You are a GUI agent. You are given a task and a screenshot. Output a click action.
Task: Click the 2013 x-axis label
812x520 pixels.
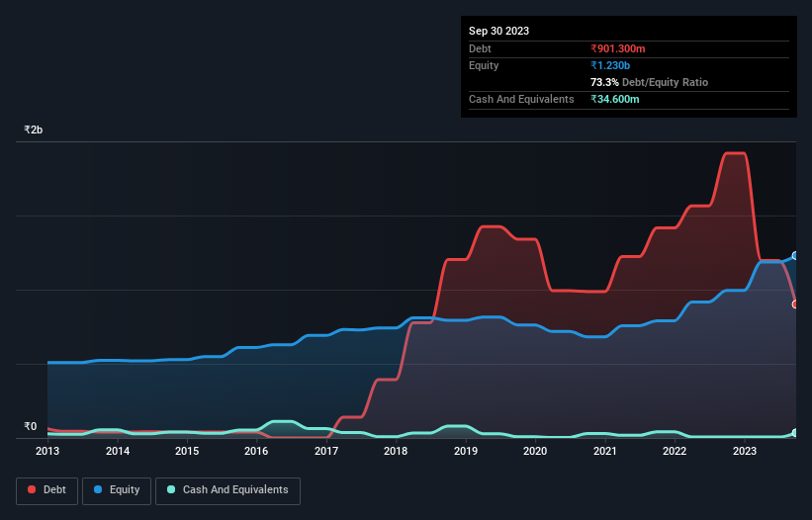[x=47, y=451]
